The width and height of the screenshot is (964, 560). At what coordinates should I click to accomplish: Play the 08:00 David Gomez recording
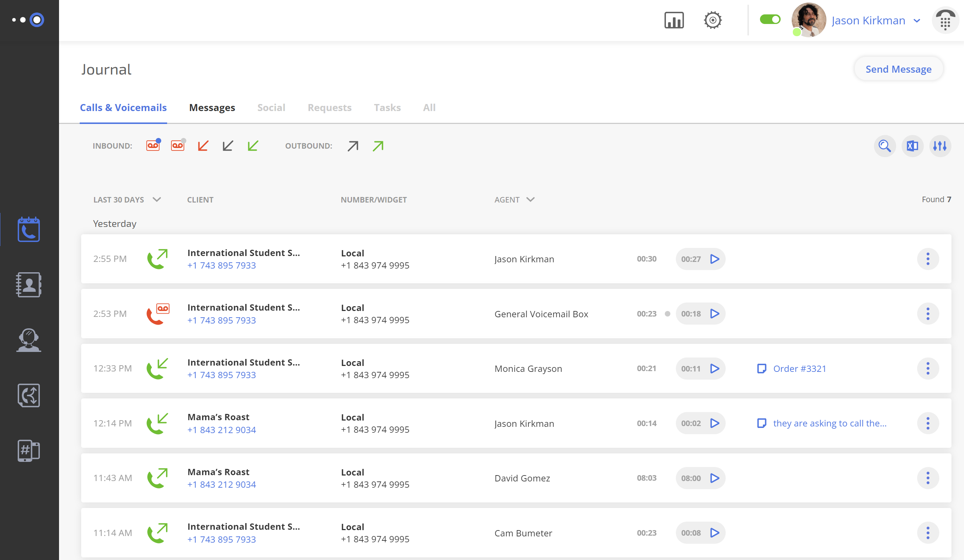(714, 478)
